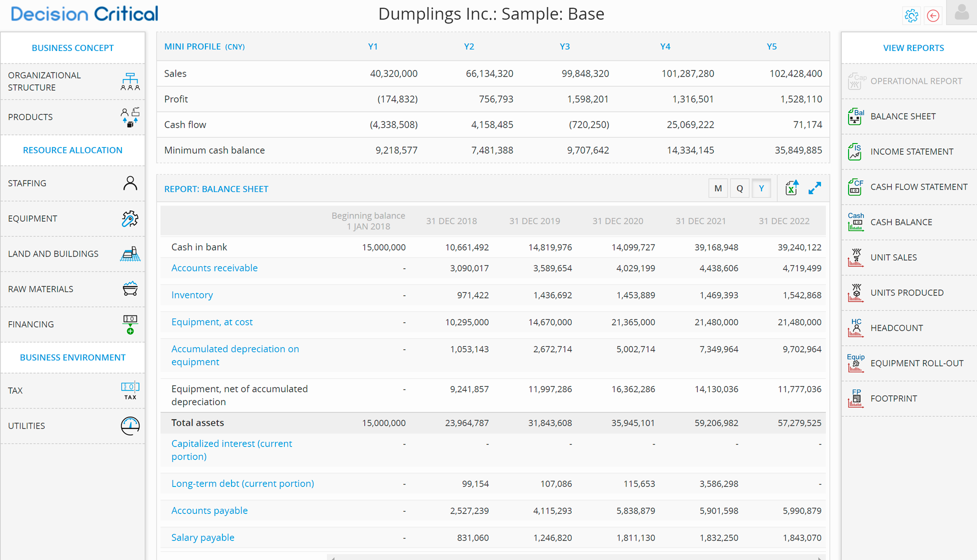Open the user profile avatar icon
Image resolution: width=977 pixels, height=560 pixels.
[x=961, y=13]
